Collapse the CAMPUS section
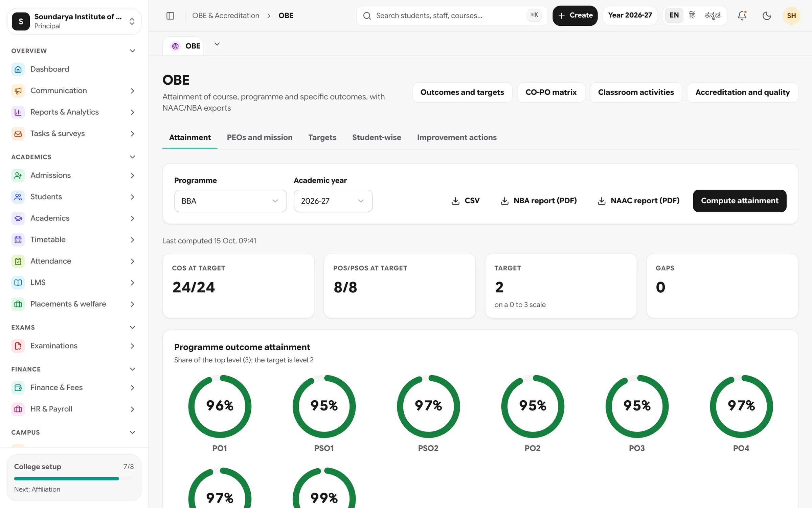Viewport: 812px width, 508px height. tap(132, 432)
